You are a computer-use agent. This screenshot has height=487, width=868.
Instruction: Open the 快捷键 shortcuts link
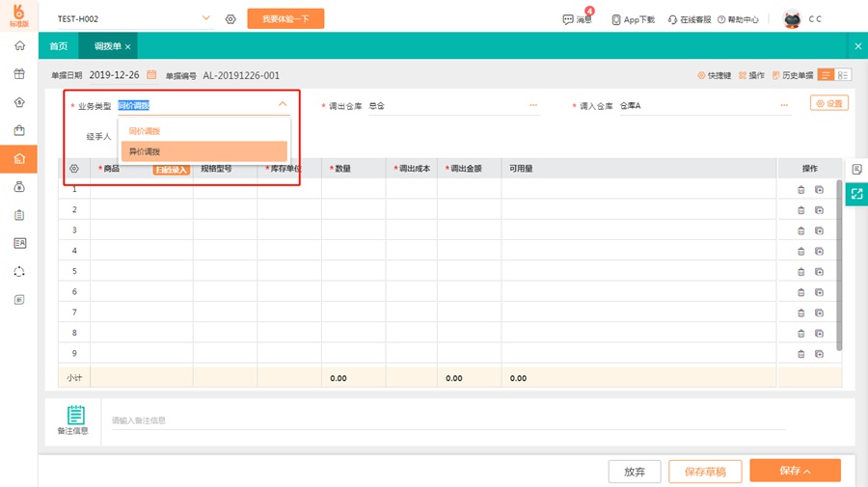point(714,75)
